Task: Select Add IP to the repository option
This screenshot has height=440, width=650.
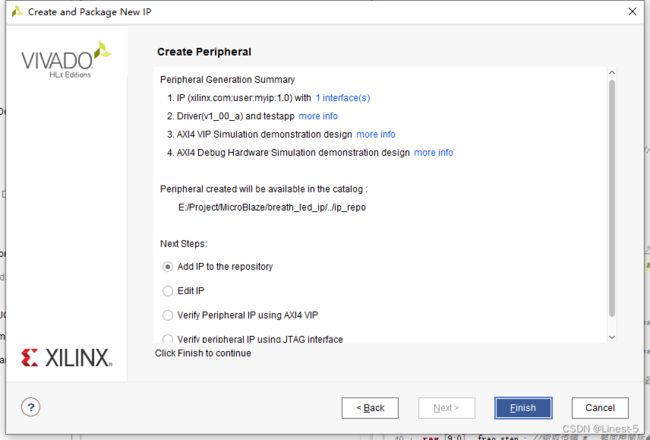Action: [167, 267]
